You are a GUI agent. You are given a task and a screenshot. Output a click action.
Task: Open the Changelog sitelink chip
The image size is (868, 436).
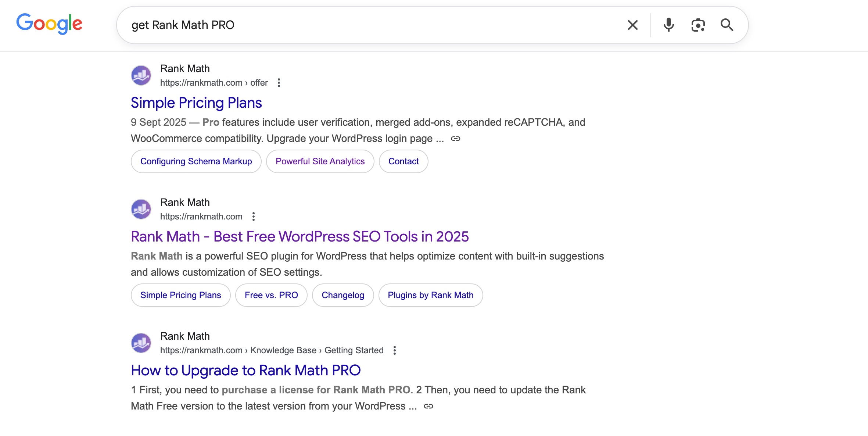[342, 295]
